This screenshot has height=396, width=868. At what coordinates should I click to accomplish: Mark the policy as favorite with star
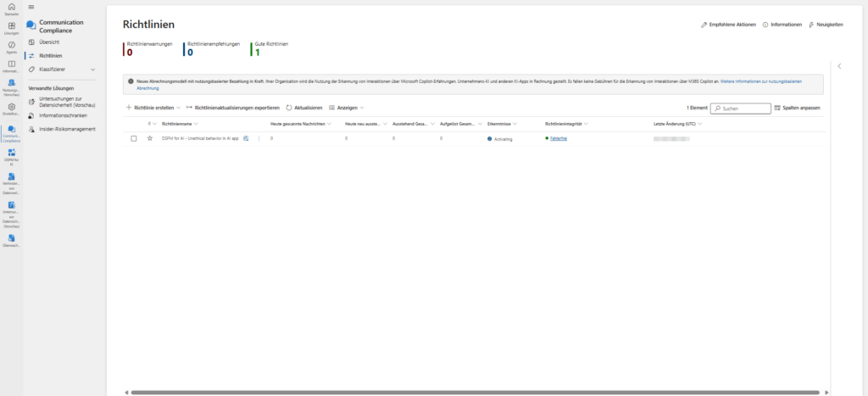[x=150, y=138]
